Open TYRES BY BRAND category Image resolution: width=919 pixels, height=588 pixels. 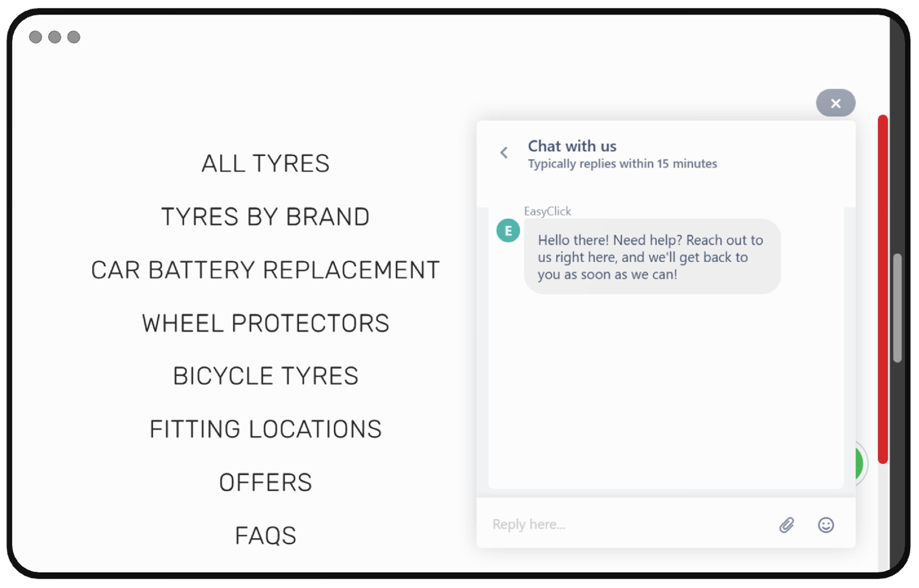pyautogui.click(x=265, y=216)
